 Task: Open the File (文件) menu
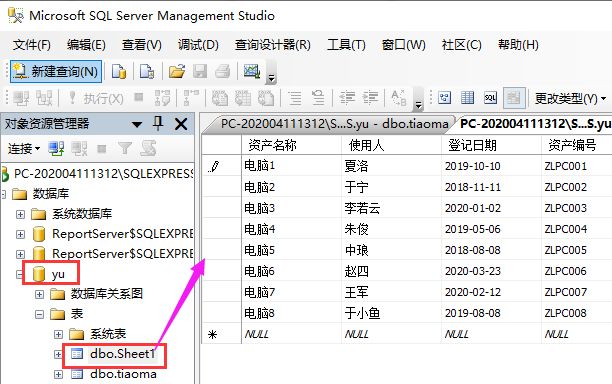32,45
